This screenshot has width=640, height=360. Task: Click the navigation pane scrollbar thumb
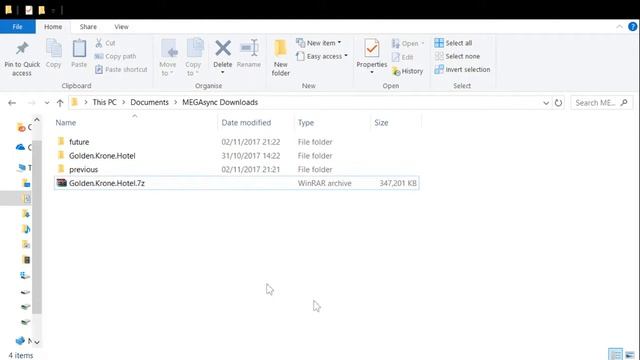click(x=37, y=227)
